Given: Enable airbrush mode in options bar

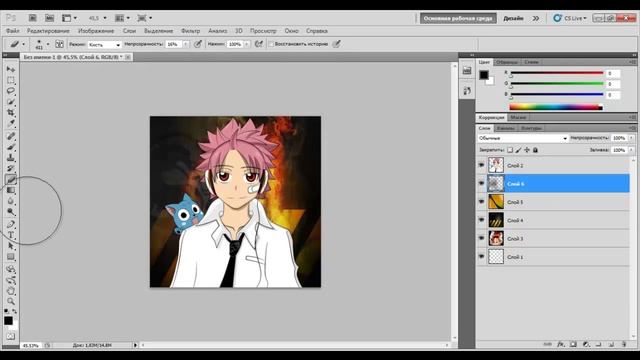Looking at the screenshot, I should pyautogui.click(x=258, y=44).
